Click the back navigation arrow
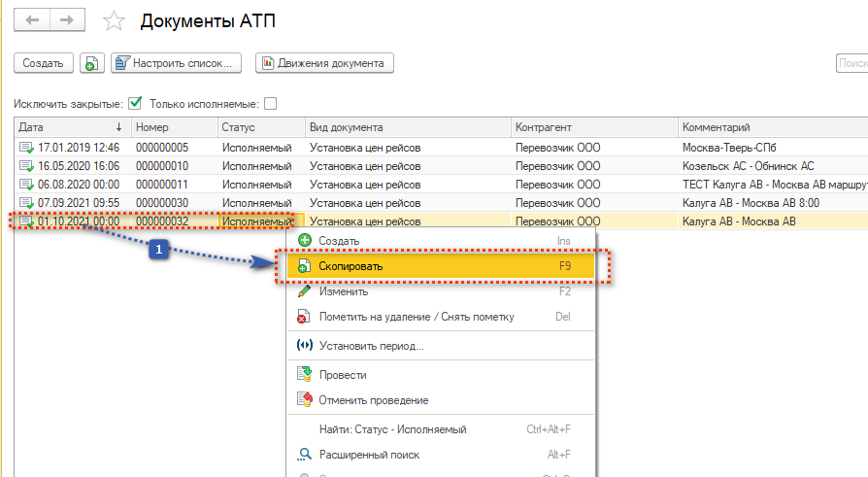This screenshot has height=477, width=868. (x=31, y=19)
